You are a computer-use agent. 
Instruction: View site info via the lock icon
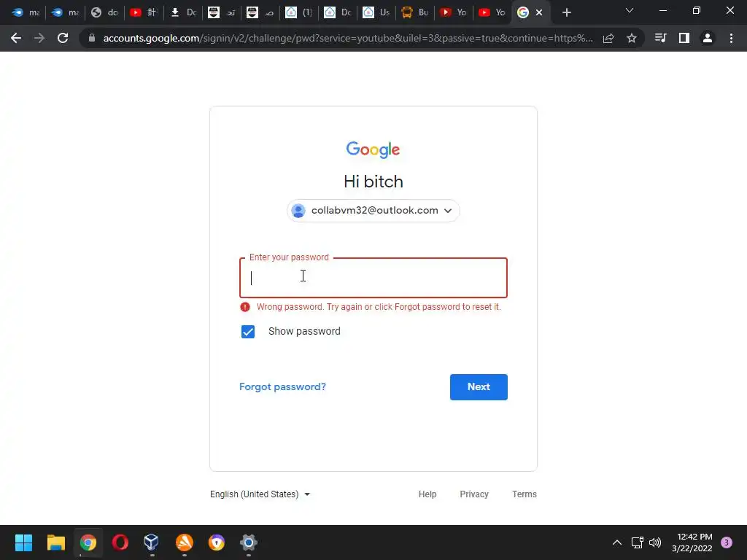tap(92, 38)
